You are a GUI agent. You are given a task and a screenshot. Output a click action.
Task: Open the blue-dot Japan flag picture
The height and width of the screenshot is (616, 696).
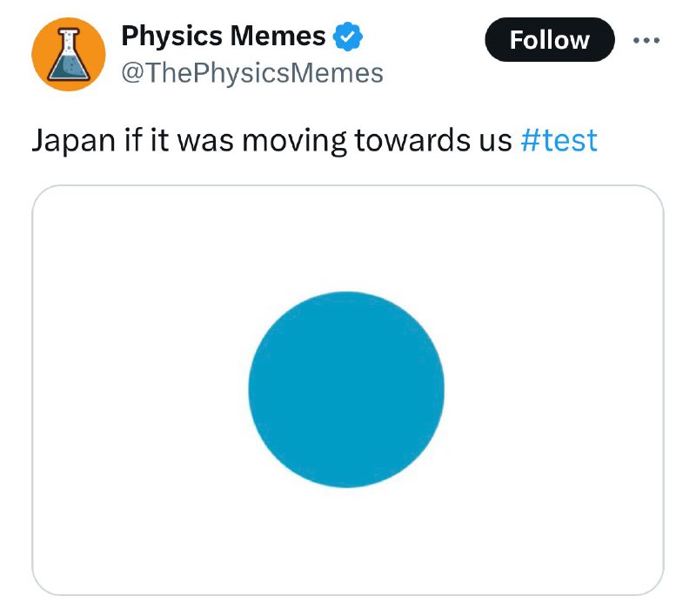click(348, 390)
